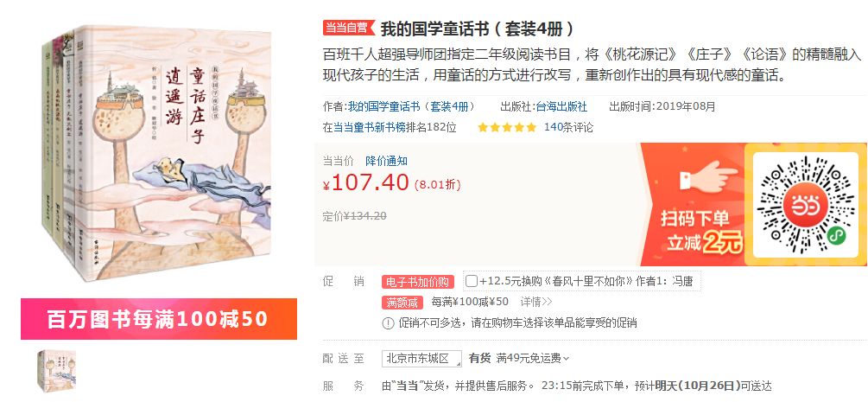
Task: Open the 北京市东城区 delivery region selector
Action: tap(421, 358)
